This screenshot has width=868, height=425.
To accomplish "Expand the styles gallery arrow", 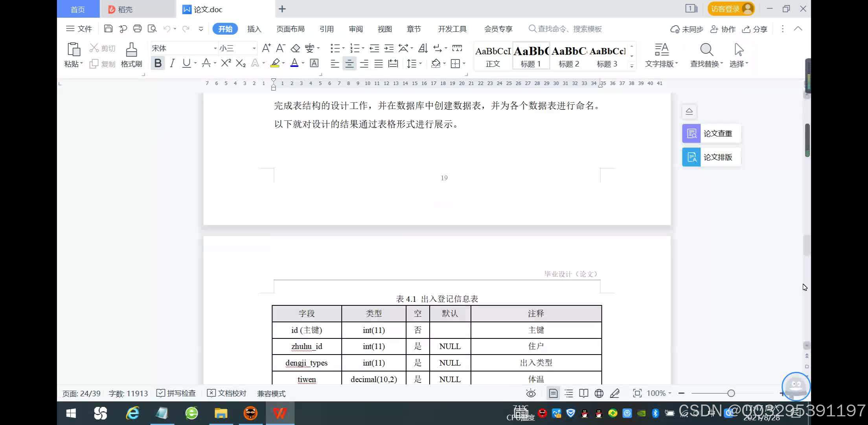I will [632, 66].
